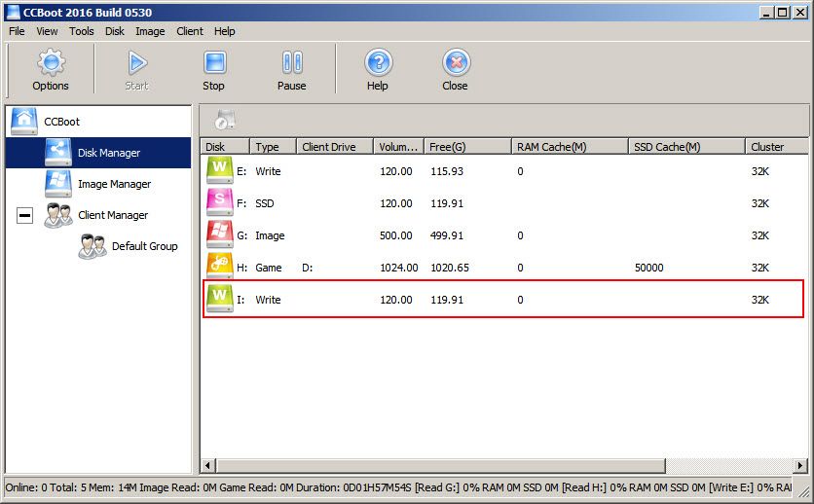Open the File menu

tap(17, 31)
